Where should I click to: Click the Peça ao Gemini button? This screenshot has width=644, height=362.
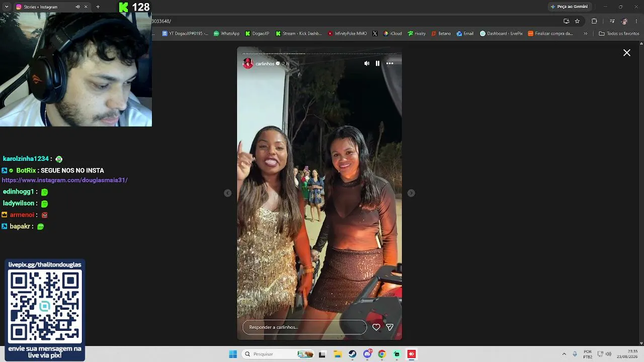tap(569, 7)
